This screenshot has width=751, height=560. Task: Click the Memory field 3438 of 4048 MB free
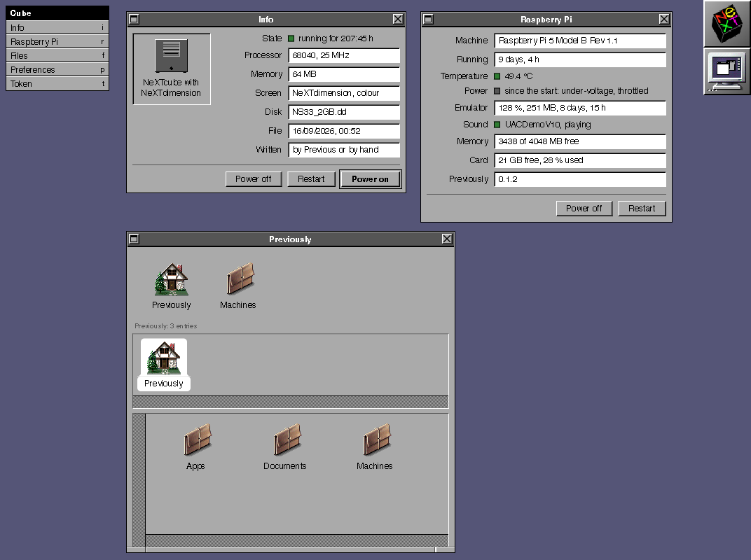pyautogui.click(x=580, y=141)
